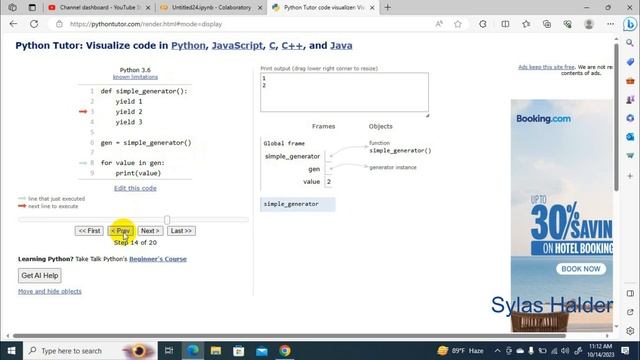
Task: Click Move and hide objects link
Action: tap(49, 291)
